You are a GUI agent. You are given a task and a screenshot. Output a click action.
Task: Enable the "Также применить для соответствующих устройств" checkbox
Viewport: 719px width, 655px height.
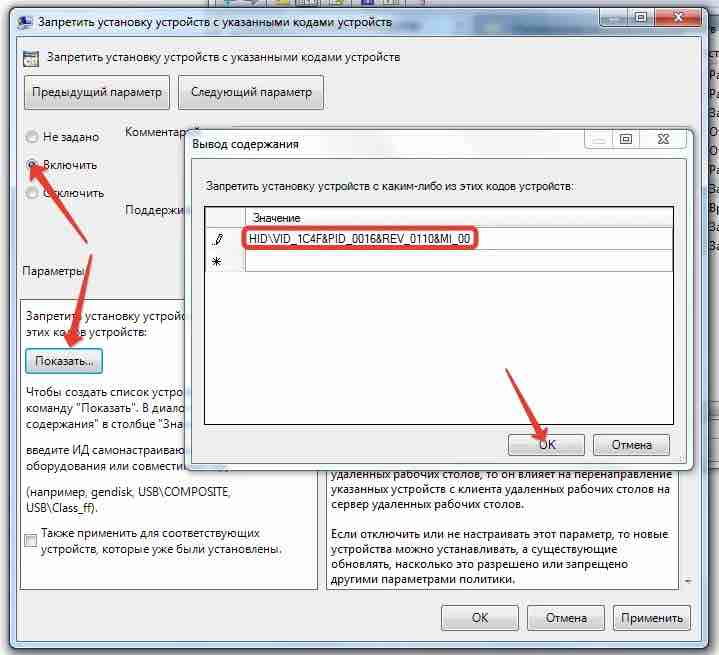(31, 539)
